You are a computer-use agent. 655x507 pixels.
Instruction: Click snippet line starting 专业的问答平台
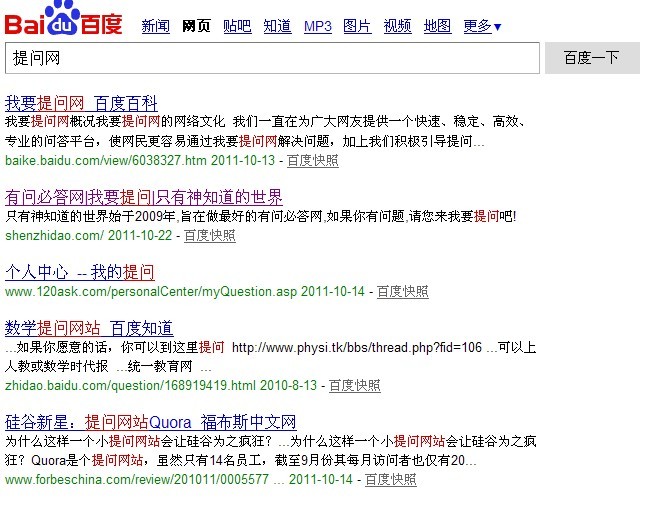point(245,142)
